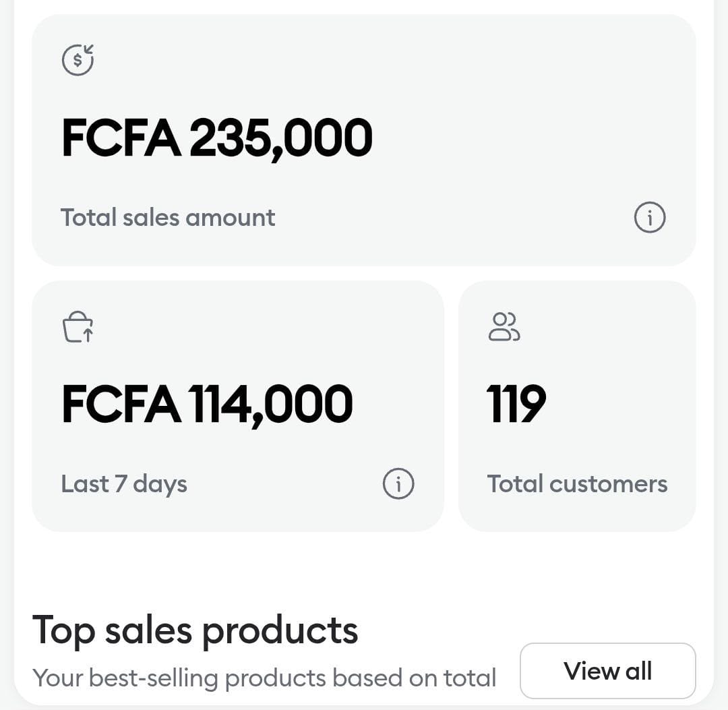Open the View all button
Viewport: 728px width, 710px height.
[x=608, y=670]
